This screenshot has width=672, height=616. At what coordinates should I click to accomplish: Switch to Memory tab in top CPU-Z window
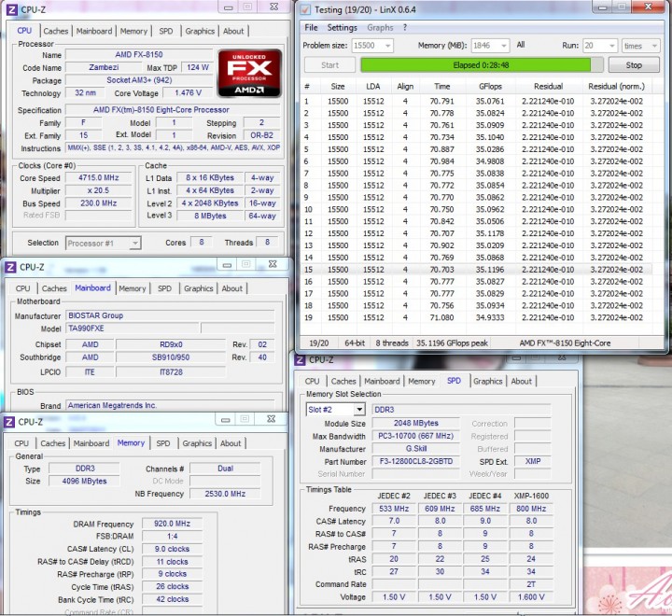coord(133,31)
